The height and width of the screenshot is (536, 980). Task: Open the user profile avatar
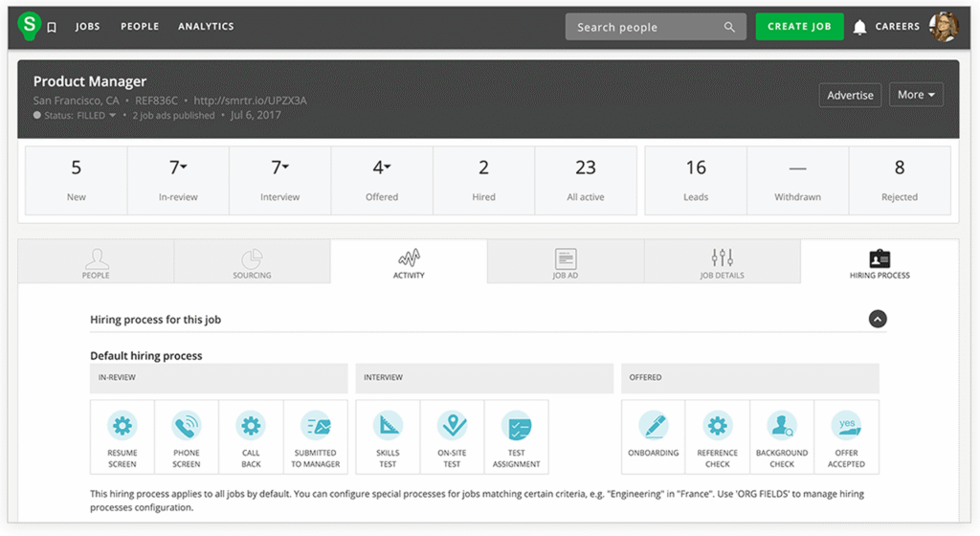944,27
